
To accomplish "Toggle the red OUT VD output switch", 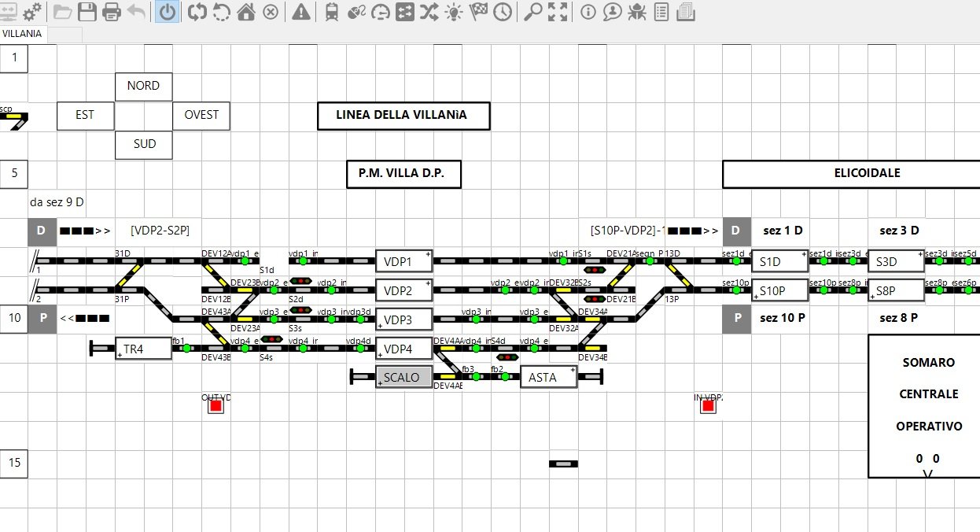I will (x=216, y=406).
